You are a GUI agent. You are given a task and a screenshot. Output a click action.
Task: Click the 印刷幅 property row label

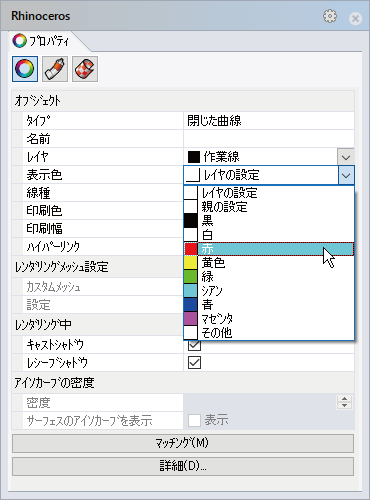click(44, 229)
